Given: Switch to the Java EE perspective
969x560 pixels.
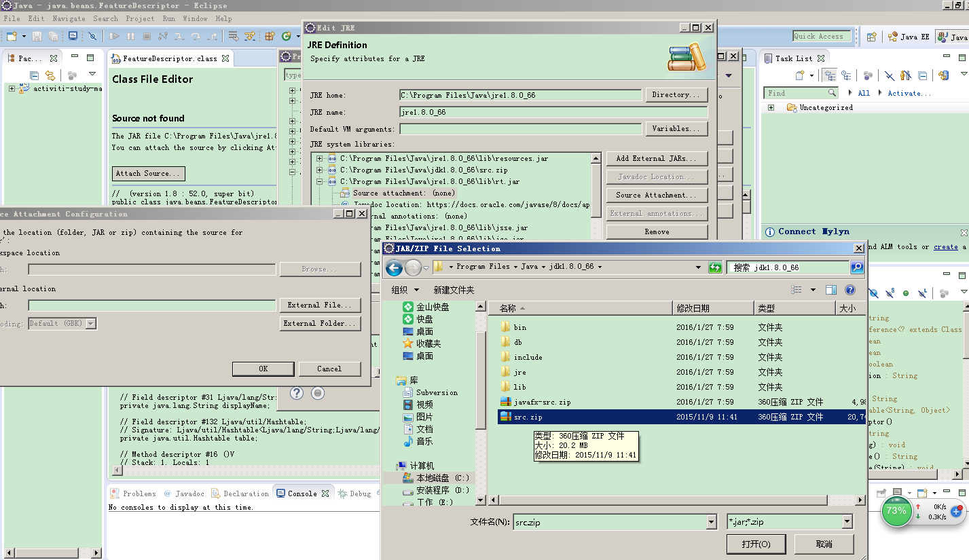Looking at the screenshot, I should tap(908, 37).
